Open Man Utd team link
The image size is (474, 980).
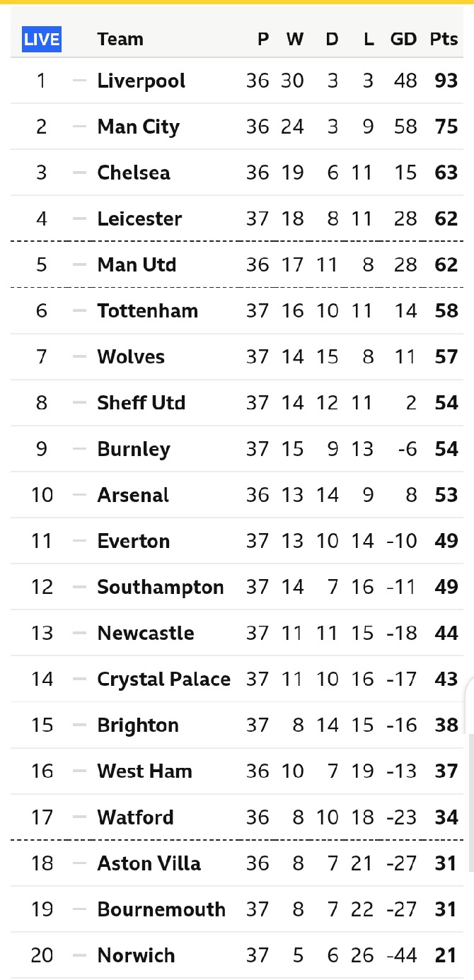click(137, 265)
